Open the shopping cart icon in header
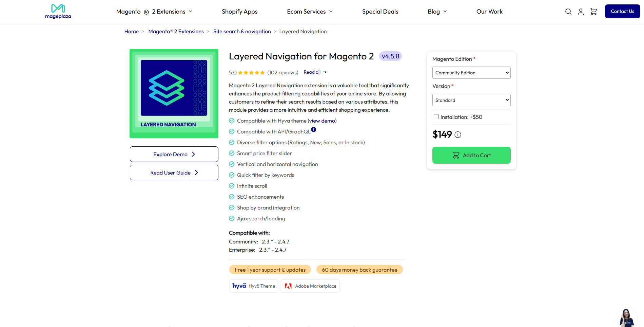The image size is (644, 327). pos(594,12)
